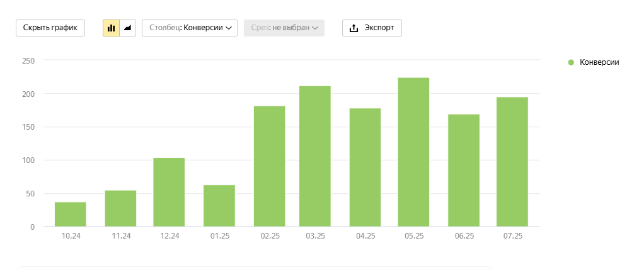Select the 11.24 bar in chart

coord(120,208)
